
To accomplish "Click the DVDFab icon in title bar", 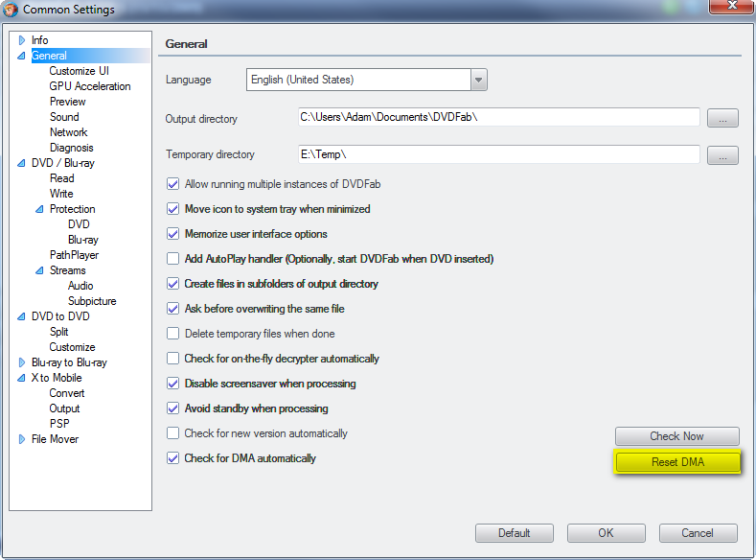I will (x=11, y=10).
